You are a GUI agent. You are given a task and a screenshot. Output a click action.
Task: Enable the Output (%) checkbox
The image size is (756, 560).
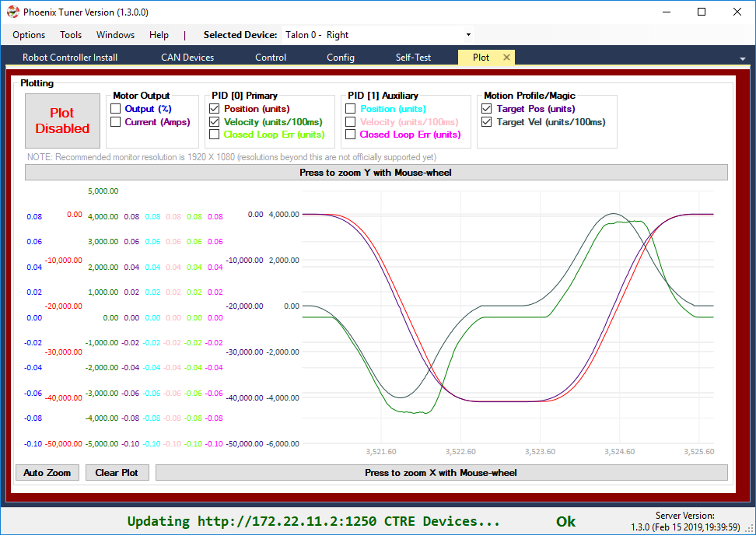click(x=115, y=109)
